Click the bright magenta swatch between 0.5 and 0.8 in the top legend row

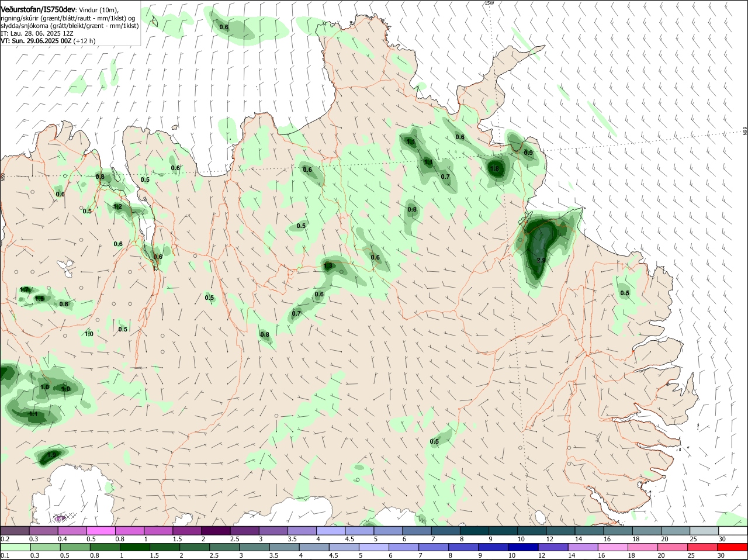click(101, 531)
